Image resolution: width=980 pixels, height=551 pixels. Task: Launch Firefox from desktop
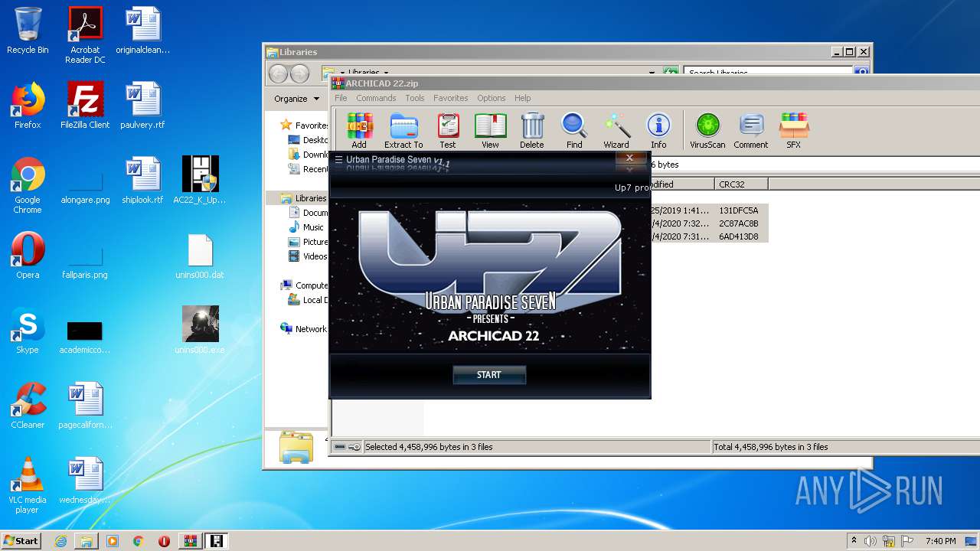pyautogui.click(x=28, y=106)
